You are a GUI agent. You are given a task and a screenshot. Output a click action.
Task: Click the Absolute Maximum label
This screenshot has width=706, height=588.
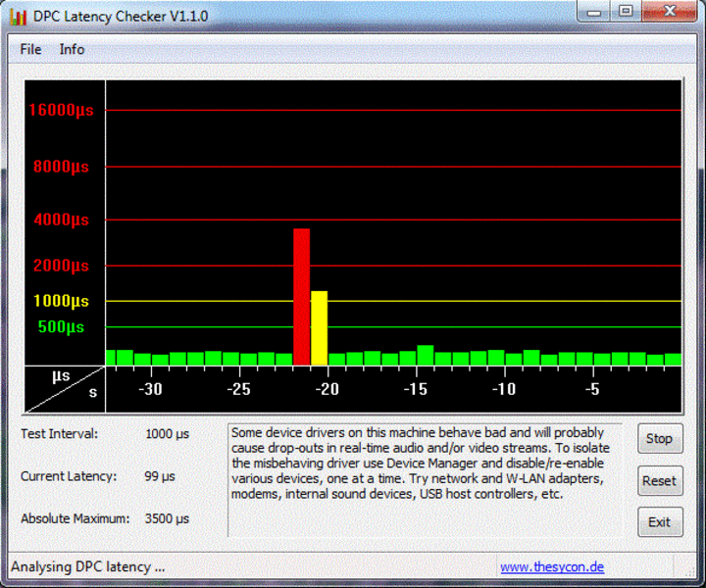(x=75, y=518)
